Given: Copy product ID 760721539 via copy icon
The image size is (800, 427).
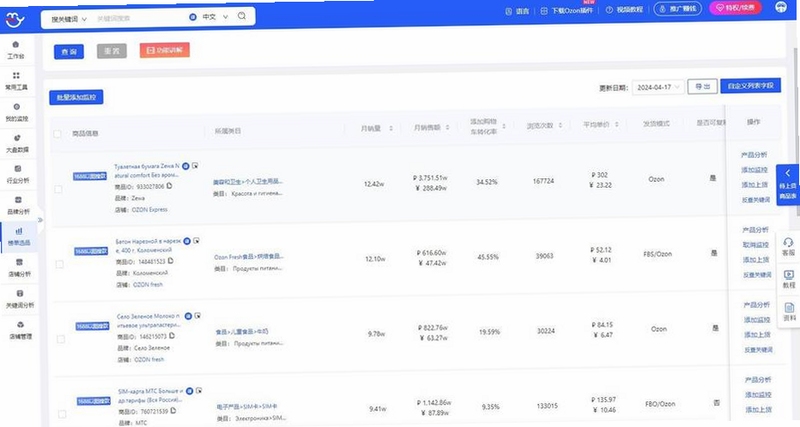Looking at the screenshot, I should (x=173, y=410).
